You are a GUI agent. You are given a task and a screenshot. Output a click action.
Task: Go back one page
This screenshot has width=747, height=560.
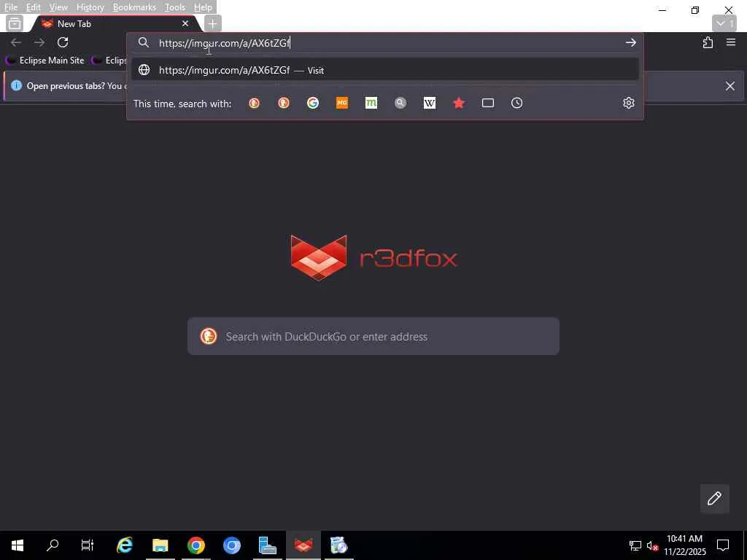tap(16, 42)
